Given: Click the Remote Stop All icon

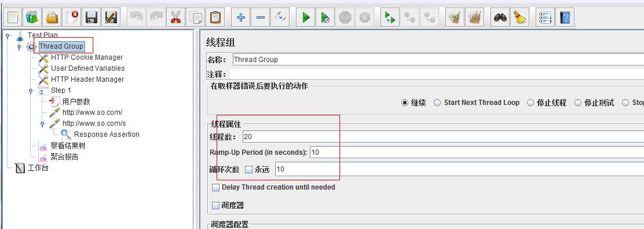Looking at the screenshot, I should click(409, 17).
